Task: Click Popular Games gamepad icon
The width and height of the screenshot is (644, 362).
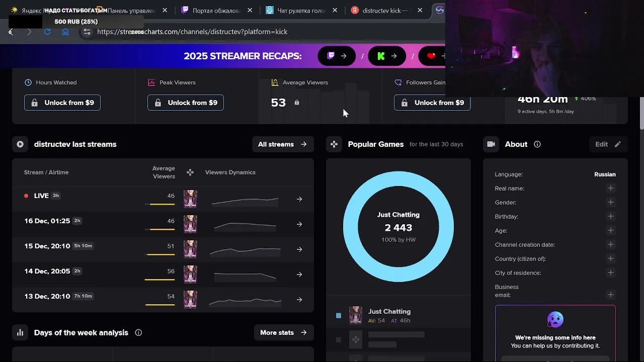Action: 334,144
